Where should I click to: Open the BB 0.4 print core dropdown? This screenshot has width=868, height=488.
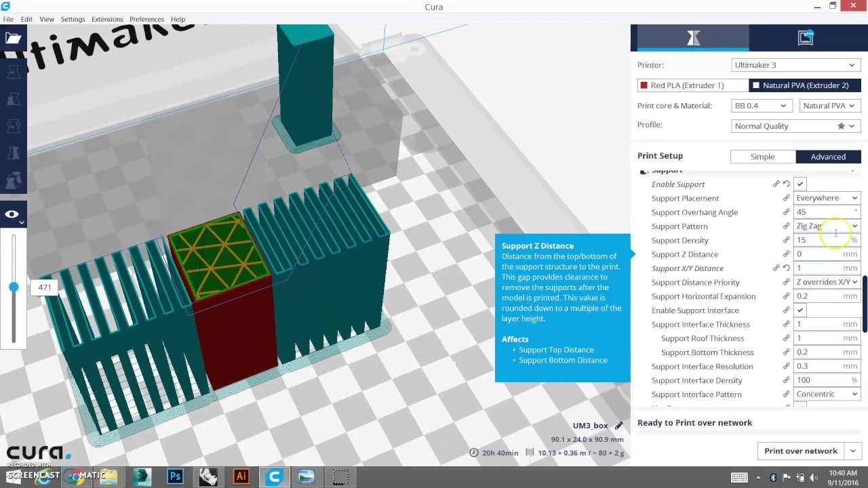click(x=760, y=106)
